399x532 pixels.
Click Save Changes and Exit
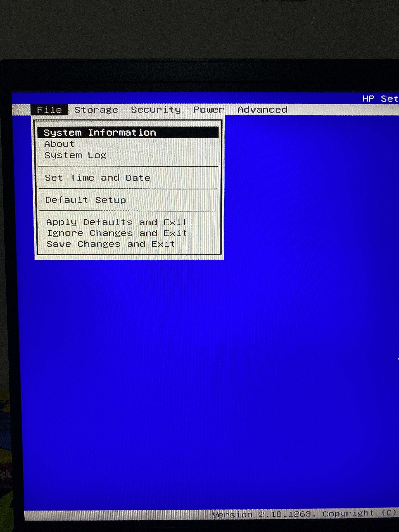111,244
